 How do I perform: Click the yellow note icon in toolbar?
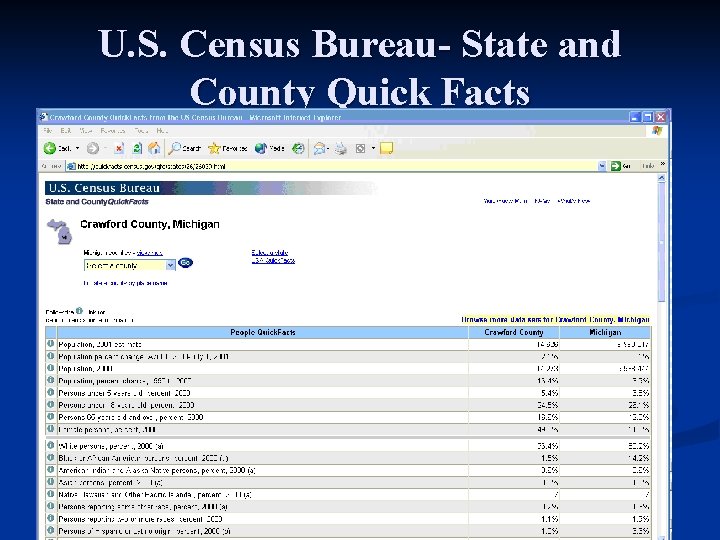click(386, 148)
